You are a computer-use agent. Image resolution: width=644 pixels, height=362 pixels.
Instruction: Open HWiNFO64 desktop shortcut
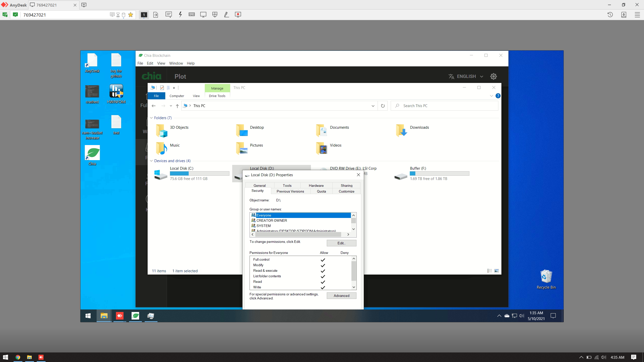pos(116,94)
